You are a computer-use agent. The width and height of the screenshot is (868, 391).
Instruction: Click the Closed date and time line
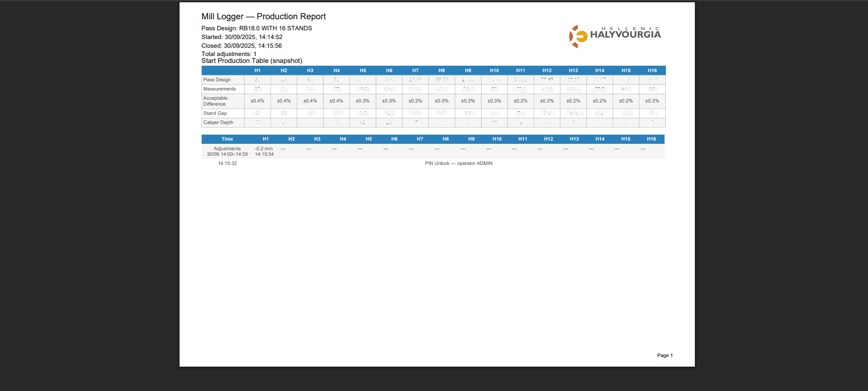point(241,46)
